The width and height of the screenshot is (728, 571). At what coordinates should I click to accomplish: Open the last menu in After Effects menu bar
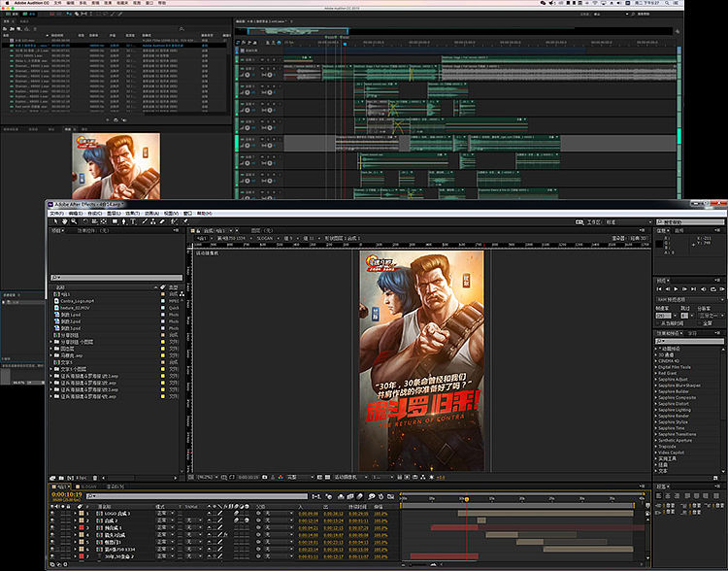pyautogui.click(x=204, y=214)
